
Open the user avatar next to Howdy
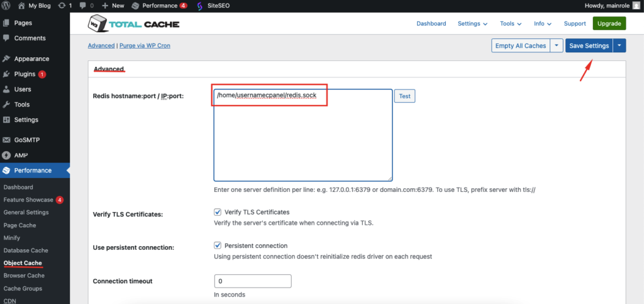pos(636,6)
